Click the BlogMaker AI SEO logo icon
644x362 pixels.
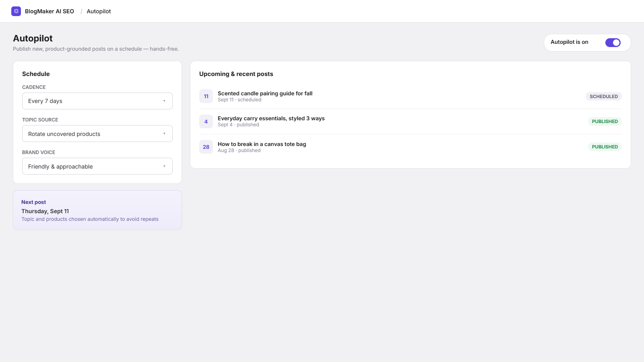pyautogui.click(x=16, y=11)
